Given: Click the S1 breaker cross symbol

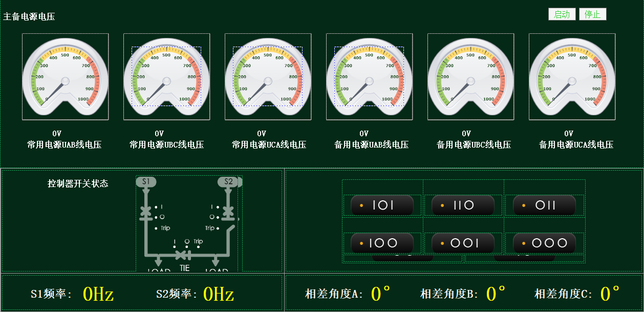Looking at the screenshot, I should coord(146,211).
